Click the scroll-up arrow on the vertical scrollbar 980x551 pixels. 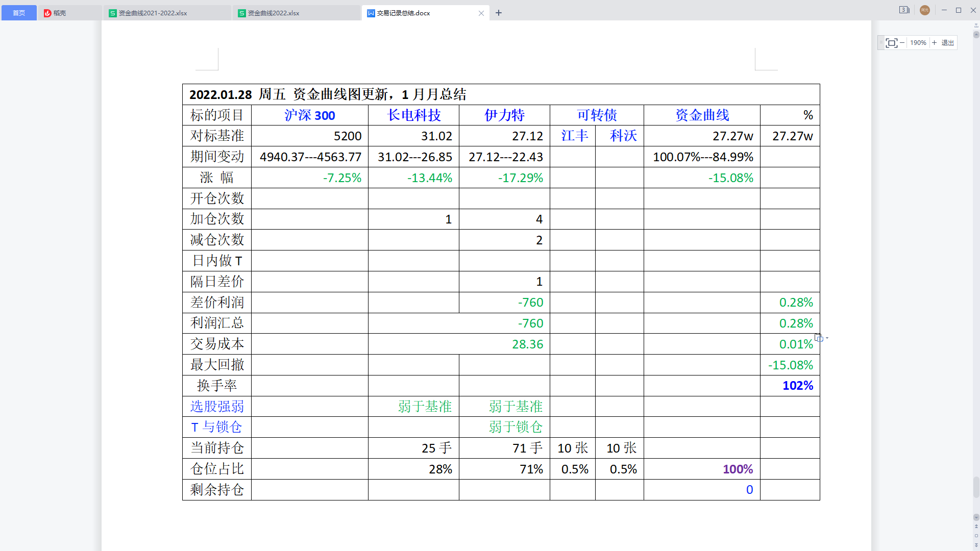(x=976, y=34)
